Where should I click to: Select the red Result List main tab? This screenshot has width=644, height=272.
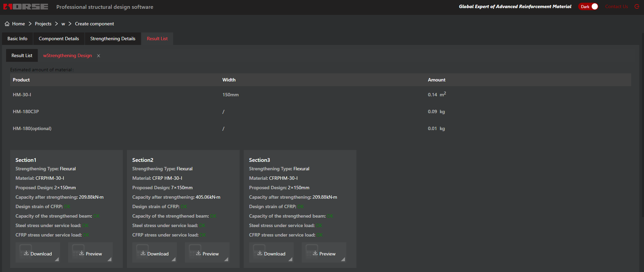[x=157, y=39]
